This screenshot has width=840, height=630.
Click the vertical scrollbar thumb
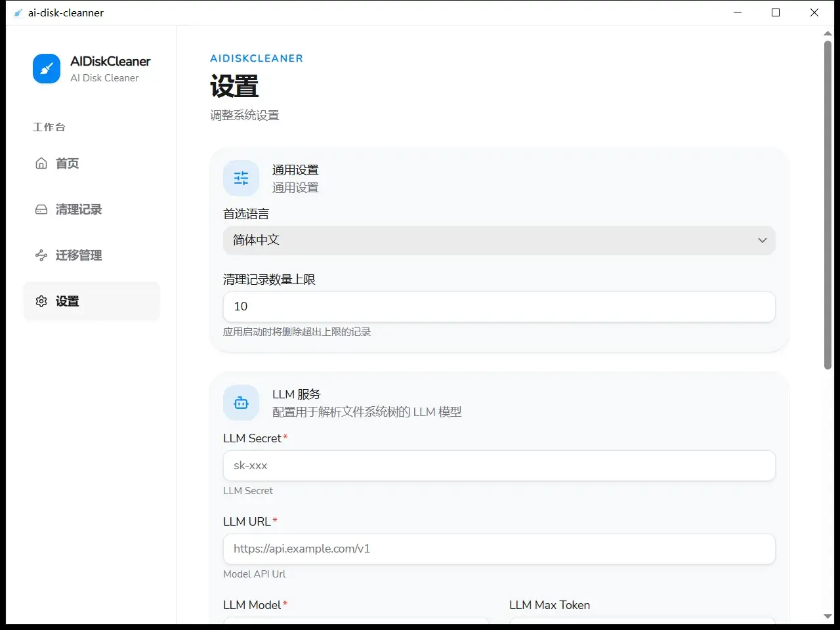pyautogui.click(x=828, y=205)
